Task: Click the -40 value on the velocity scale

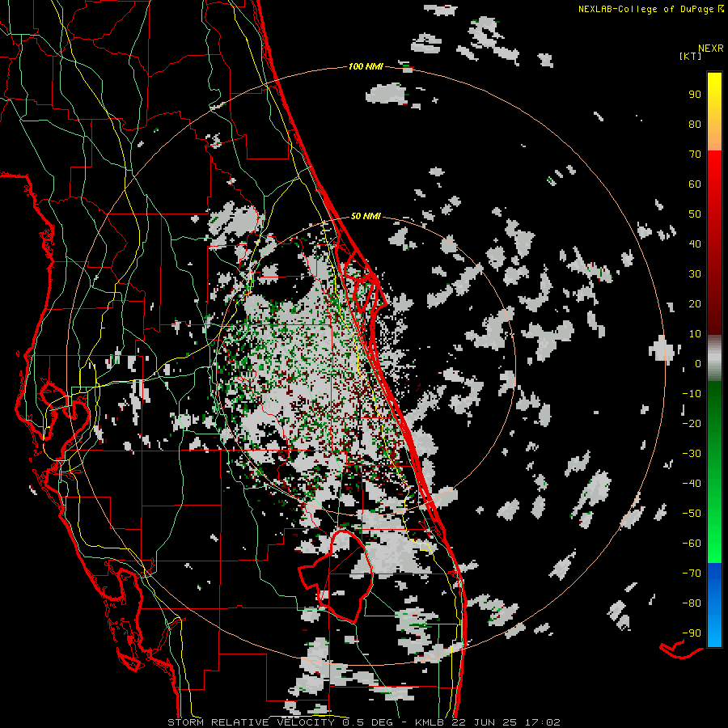Action: click(692, 484)
